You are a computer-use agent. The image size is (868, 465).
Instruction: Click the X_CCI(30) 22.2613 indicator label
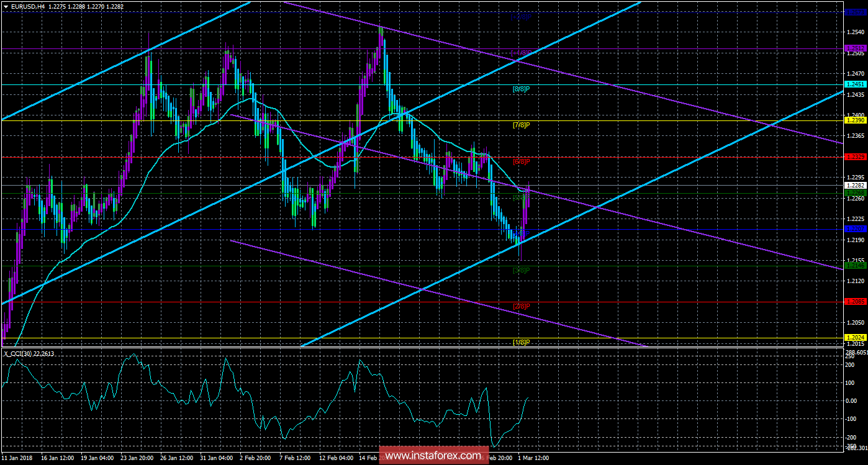click(28, 353)
